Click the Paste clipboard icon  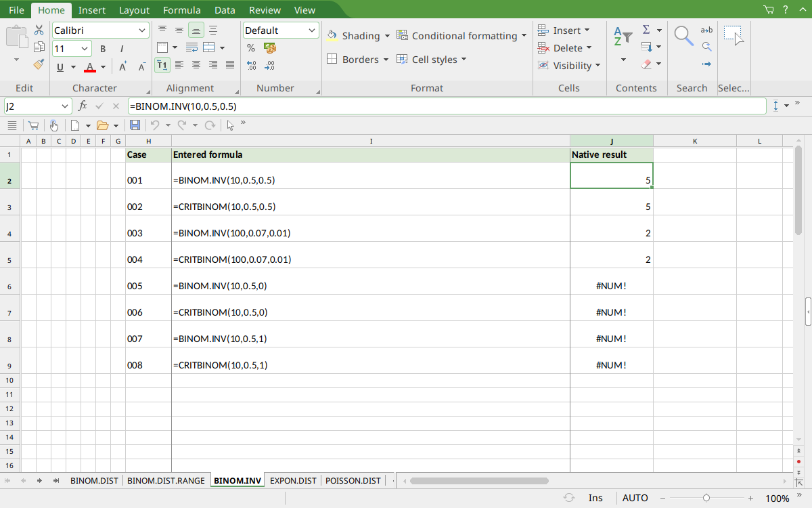coord(17,36)
